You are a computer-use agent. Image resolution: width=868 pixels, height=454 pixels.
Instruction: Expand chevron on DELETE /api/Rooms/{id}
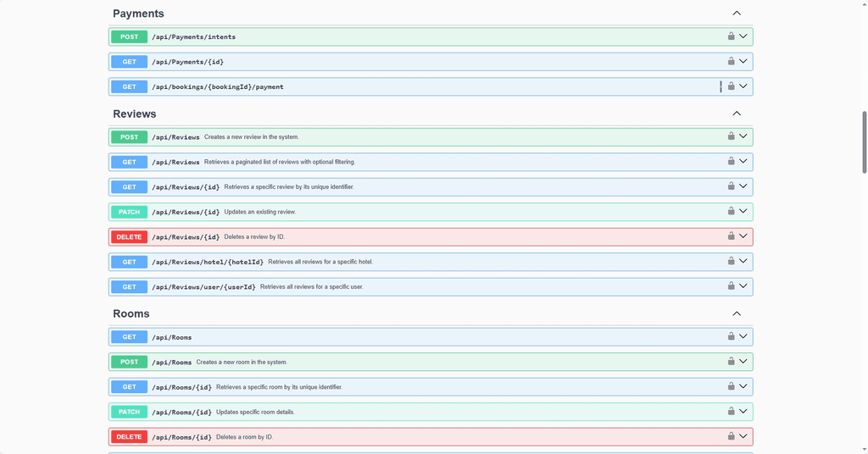click(x=743, y=436)
